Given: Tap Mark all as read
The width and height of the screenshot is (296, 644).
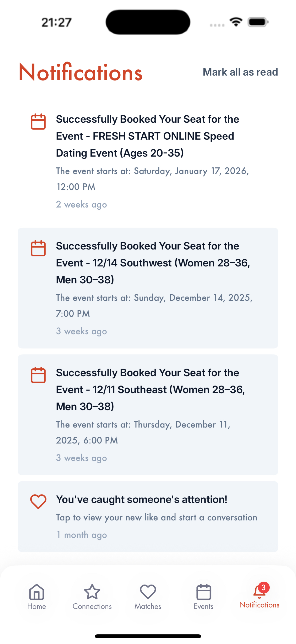Looking at the screenshot, I should tap(240, 72).
